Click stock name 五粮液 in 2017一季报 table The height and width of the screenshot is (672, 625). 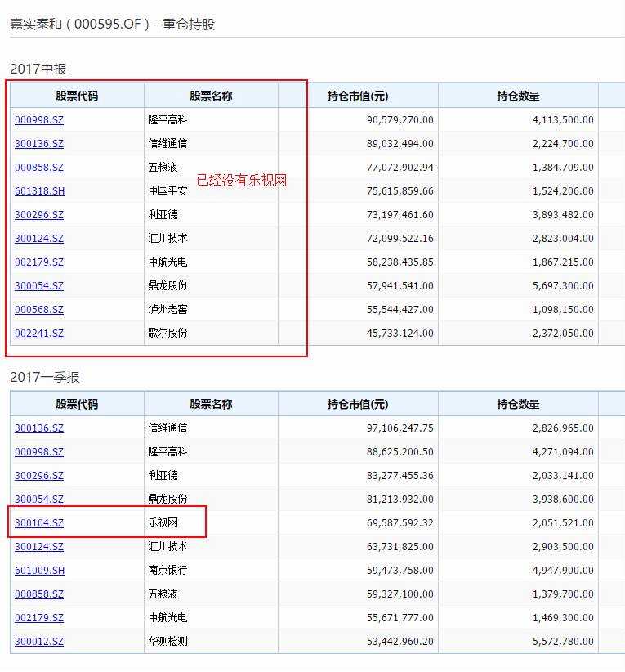coord(163,594)
